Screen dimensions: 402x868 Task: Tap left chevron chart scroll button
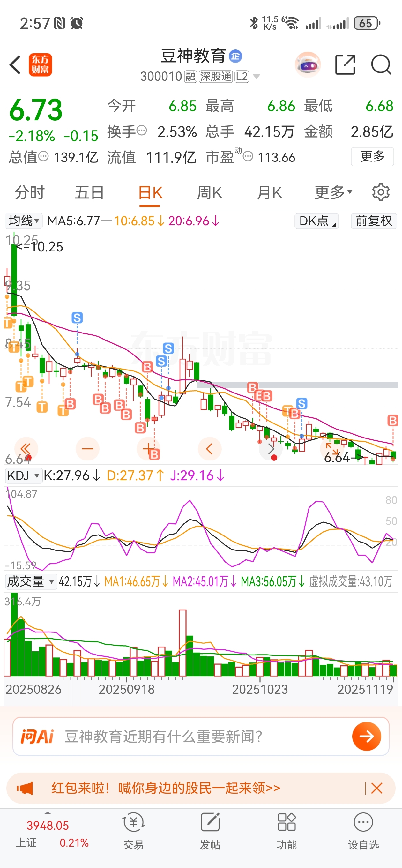(209, 448)
